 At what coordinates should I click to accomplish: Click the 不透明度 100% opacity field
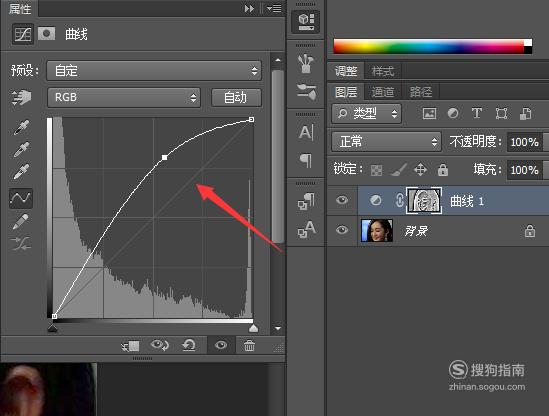[x=524, y=142]
